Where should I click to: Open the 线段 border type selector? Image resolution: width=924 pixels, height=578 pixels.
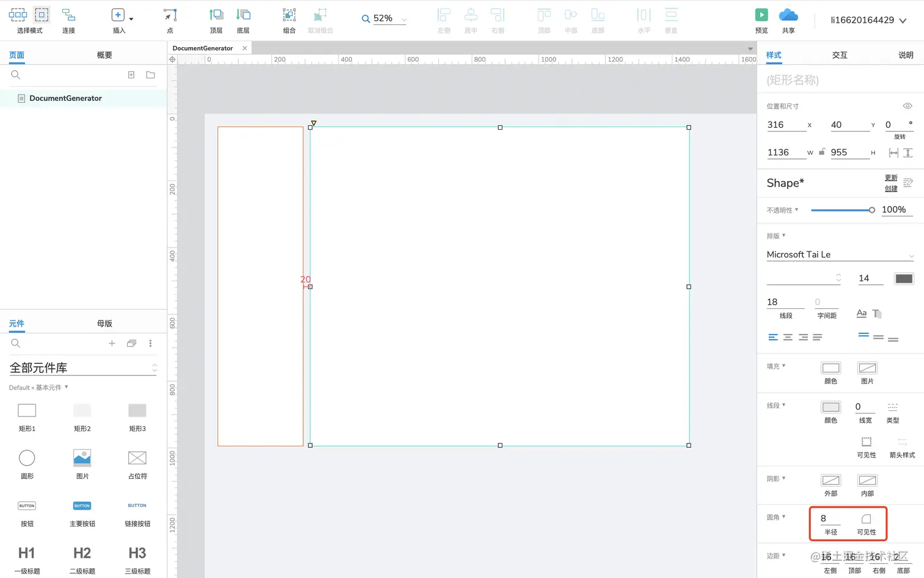(893, 407)
